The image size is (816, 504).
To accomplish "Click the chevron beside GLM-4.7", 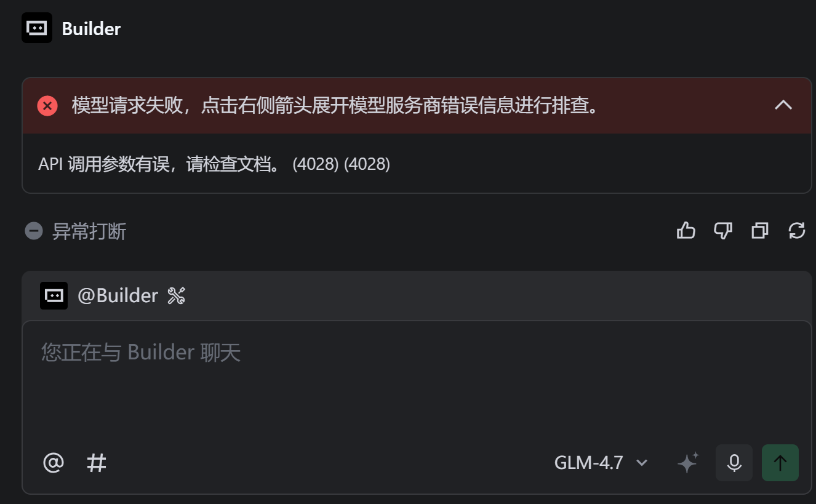I will [x=642, y=463].
